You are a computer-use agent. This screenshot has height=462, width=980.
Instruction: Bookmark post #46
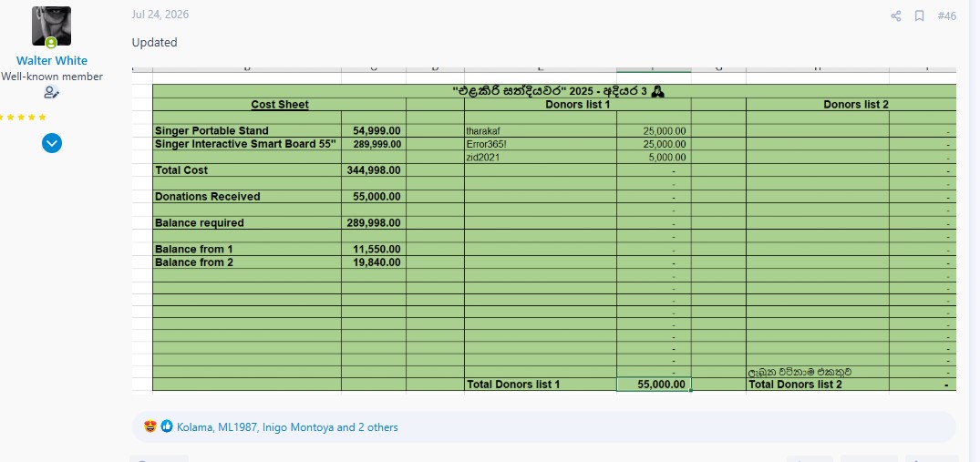[919, 15]
